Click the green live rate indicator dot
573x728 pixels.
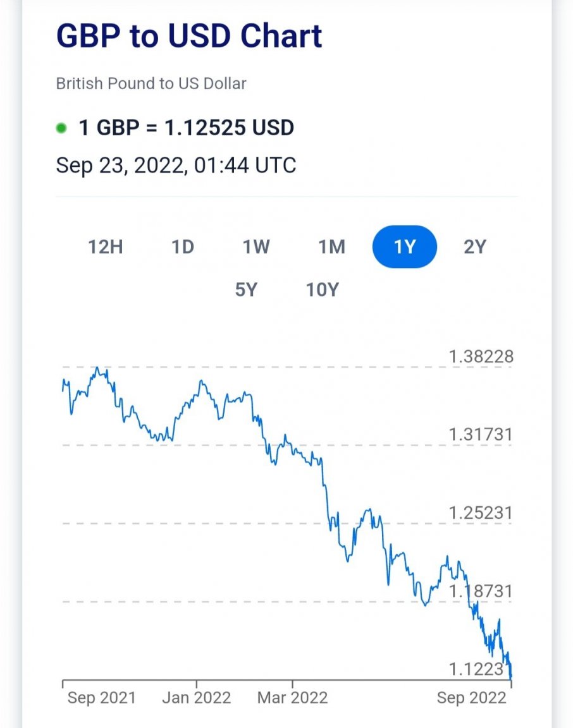[61, 128]
